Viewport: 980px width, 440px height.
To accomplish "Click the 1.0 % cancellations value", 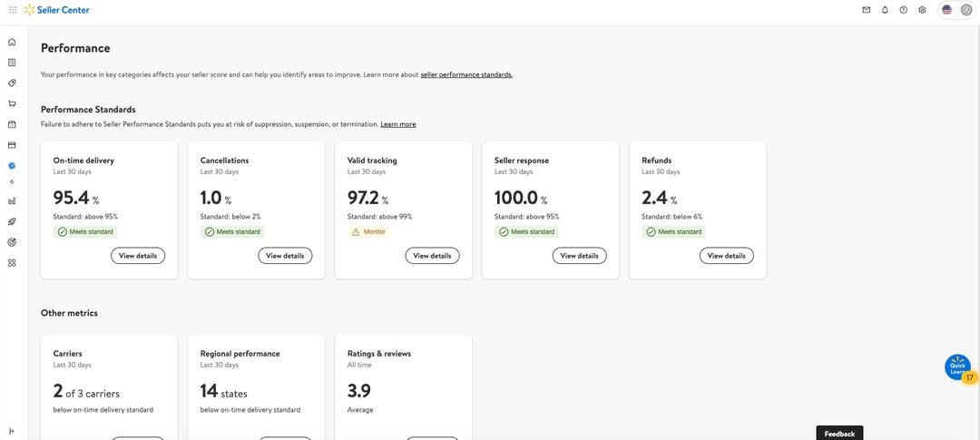I will 216,198.
